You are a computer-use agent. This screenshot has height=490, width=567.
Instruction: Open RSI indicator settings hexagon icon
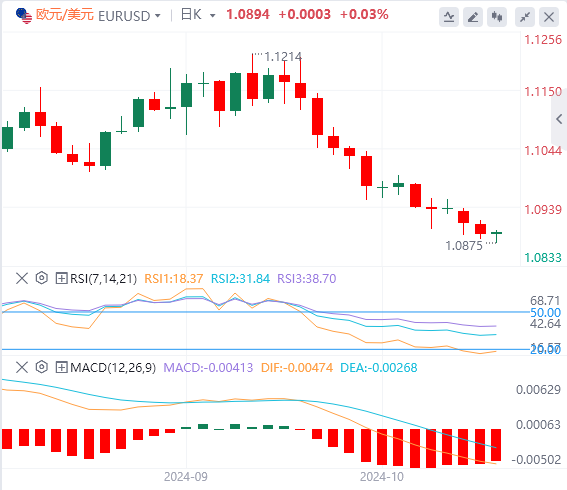click(42, 278)
